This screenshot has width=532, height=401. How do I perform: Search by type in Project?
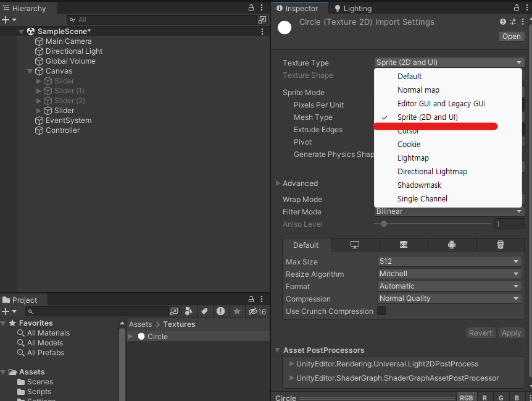189,311
